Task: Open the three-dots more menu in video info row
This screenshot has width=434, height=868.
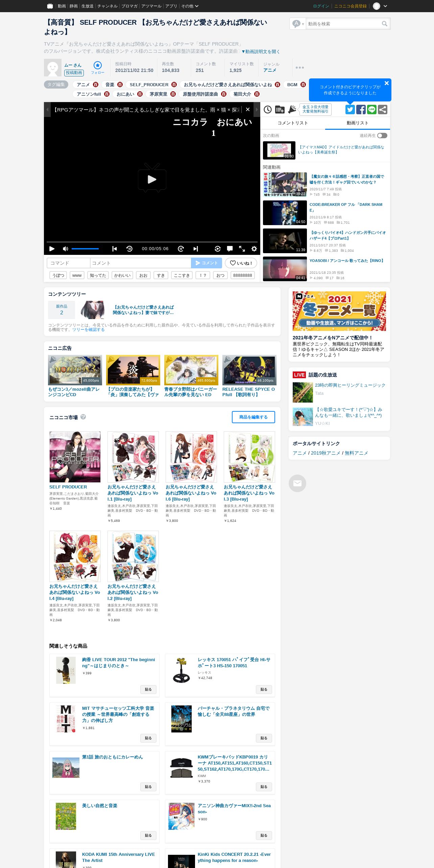Action: point(300,68)
